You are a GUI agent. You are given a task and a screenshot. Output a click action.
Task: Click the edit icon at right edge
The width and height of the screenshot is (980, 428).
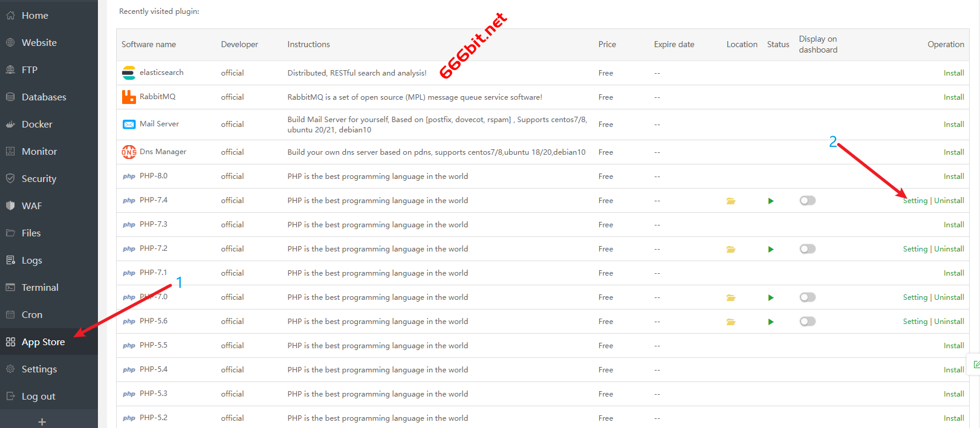click(x=976, y=365)
